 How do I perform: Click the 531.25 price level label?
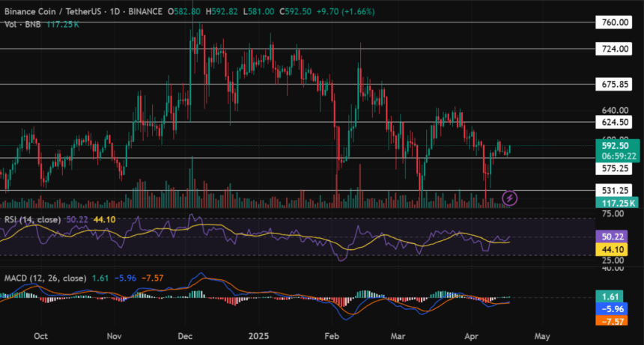613,190
